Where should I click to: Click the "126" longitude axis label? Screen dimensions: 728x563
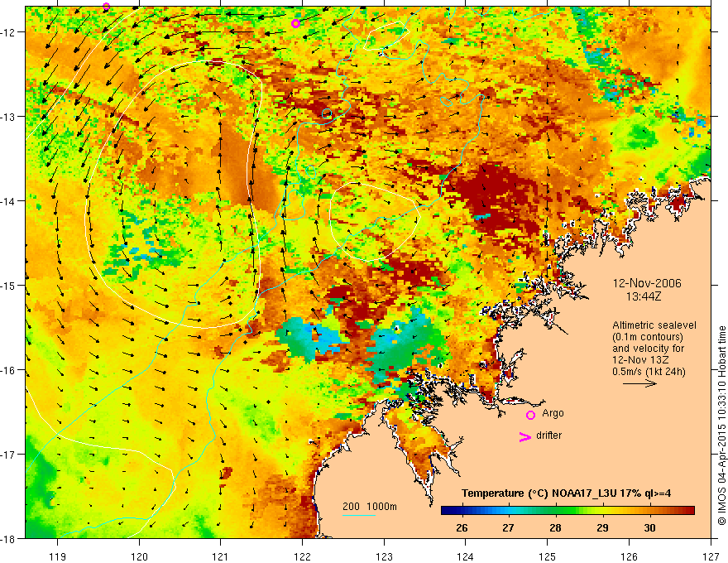(629, 556)
